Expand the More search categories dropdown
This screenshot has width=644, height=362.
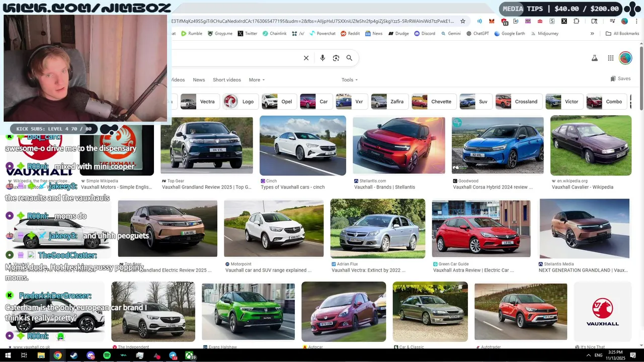click(x=257, y=79)
